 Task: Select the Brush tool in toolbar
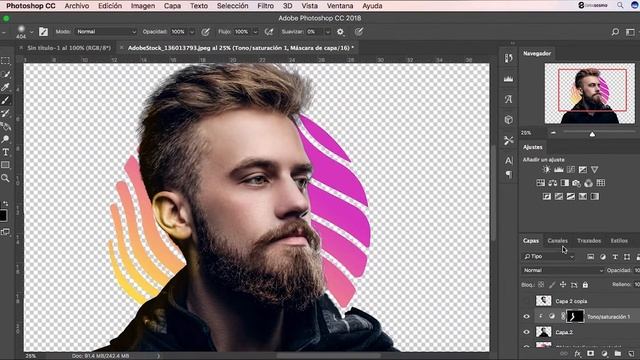pos(6,100)
